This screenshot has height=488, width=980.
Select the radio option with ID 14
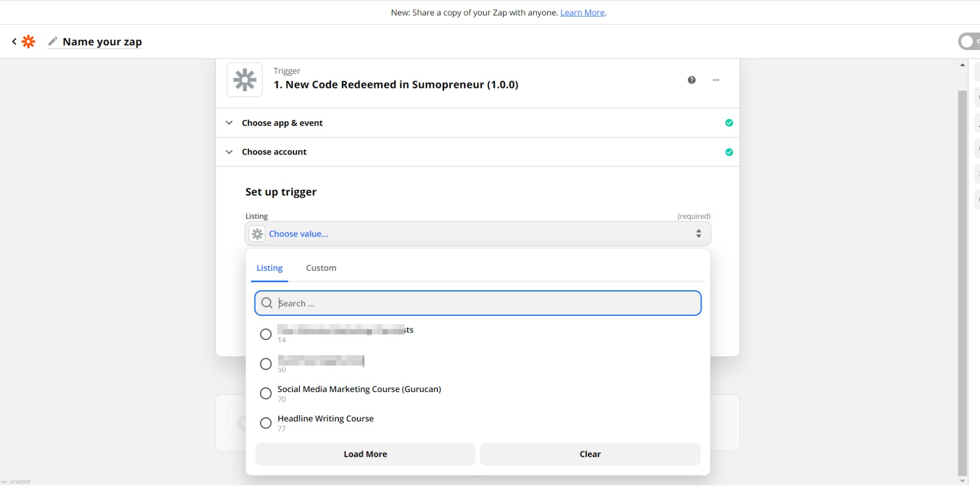coord(266,334)
